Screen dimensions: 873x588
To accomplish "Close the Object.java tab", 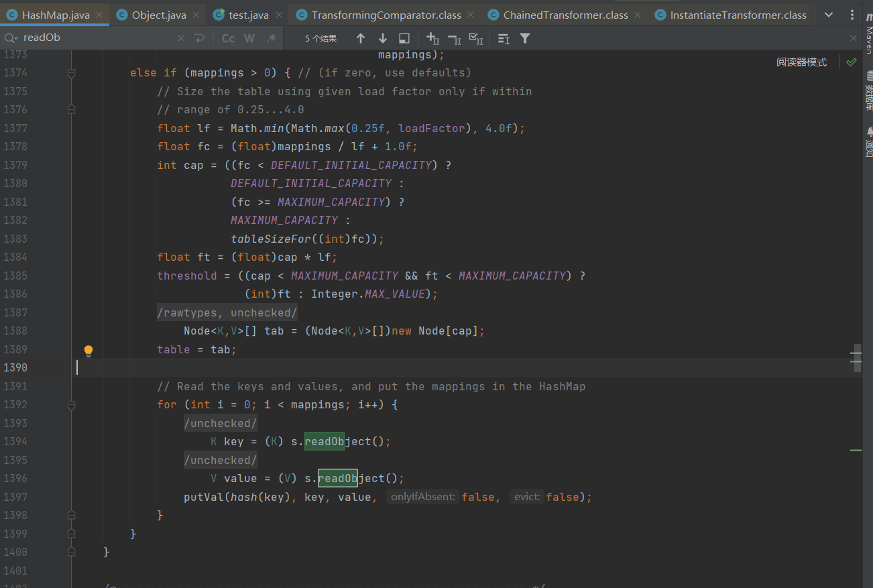I will 196,15.
